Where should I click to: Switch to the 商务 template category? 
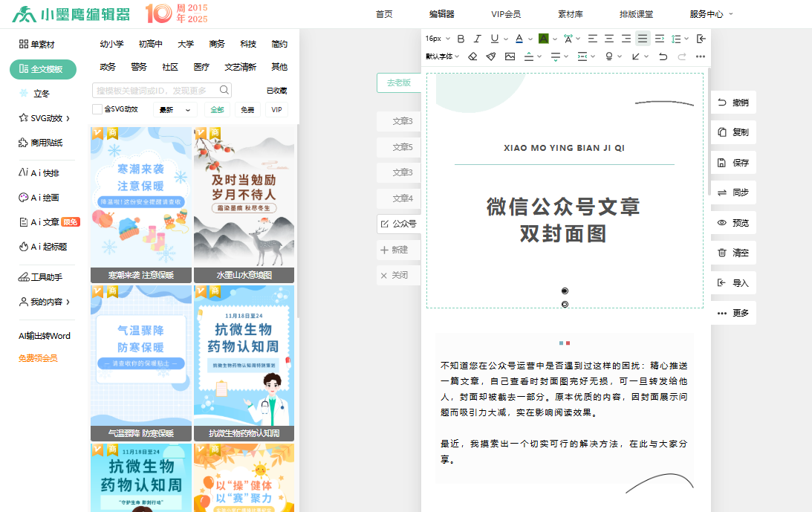coord(217,45)
